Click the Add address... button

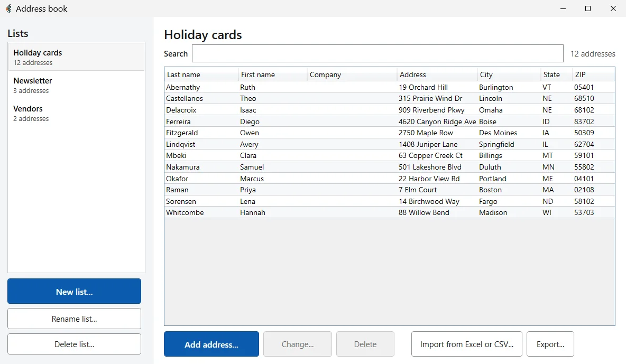point(211,344)
